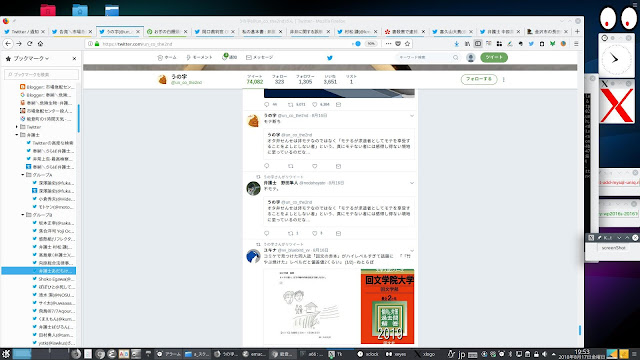Open the red 回文学院大学 book cover image

(387, 307)
